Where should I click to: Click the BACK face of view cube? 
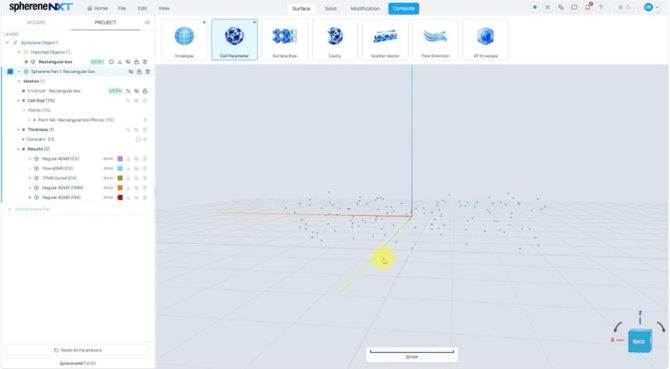pyautogui.click(x=639, y=341)
